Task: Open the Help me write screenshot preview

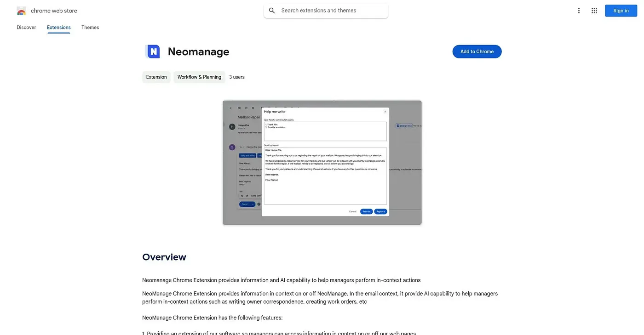Action: coord(322,163)
